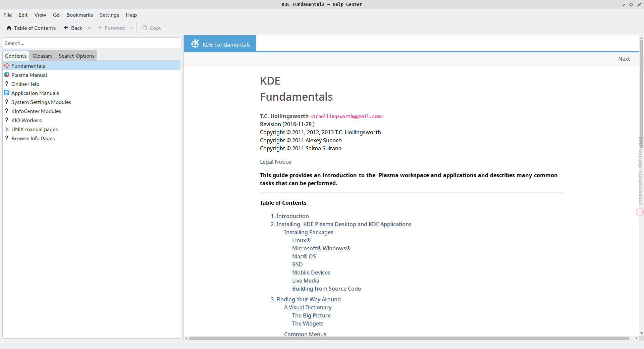Open the Legal Notice link
The image size is (644, 349).
pyautogui.click(x=275, y=162)
